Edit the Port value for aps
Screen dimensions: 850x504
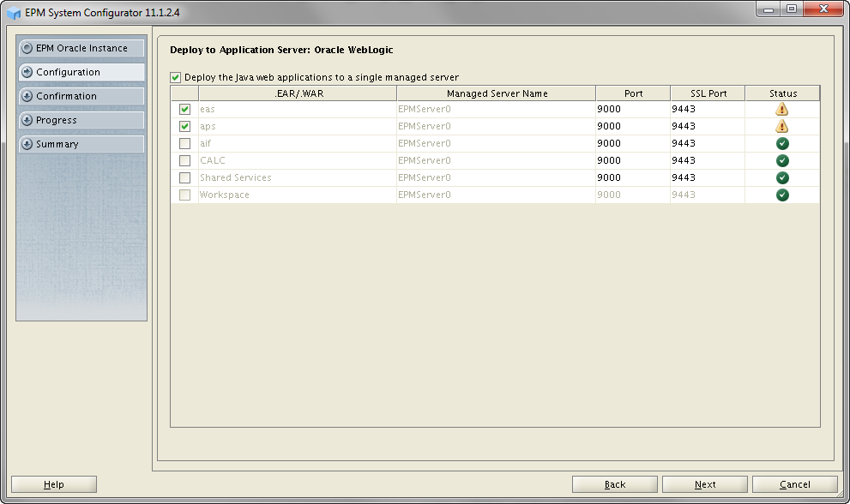[x=633, y=126]
